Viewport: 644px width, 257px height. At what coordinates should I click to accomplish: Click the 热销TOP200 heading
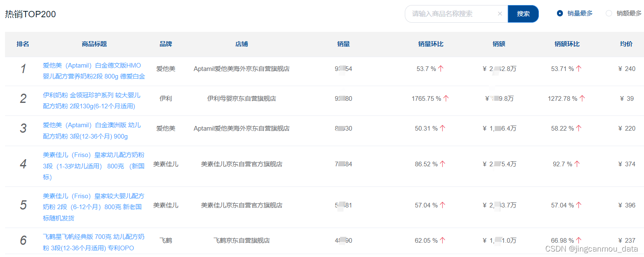[x=30, y=14]
